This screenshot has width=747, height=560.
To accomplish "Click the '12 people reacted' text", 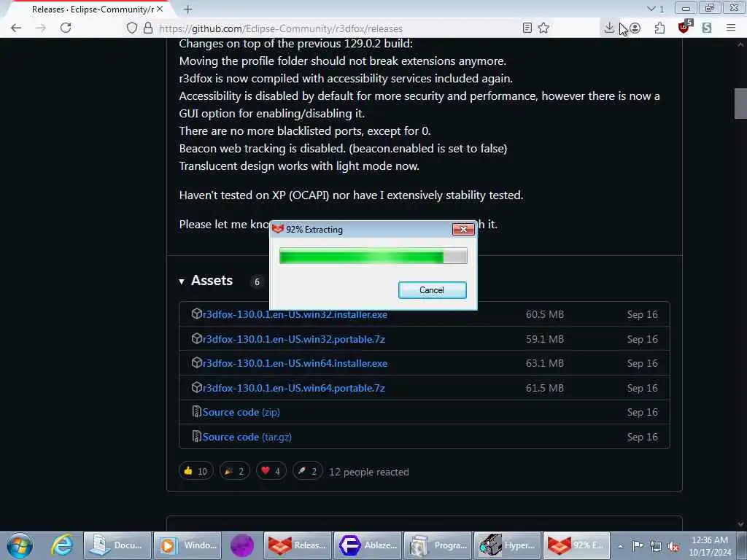I will [x=368, y=472].
